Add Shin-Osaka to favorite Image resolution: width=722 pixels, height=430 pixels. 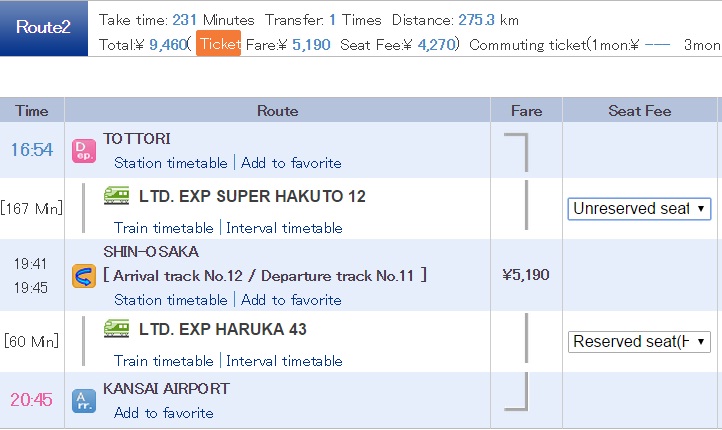291,300
